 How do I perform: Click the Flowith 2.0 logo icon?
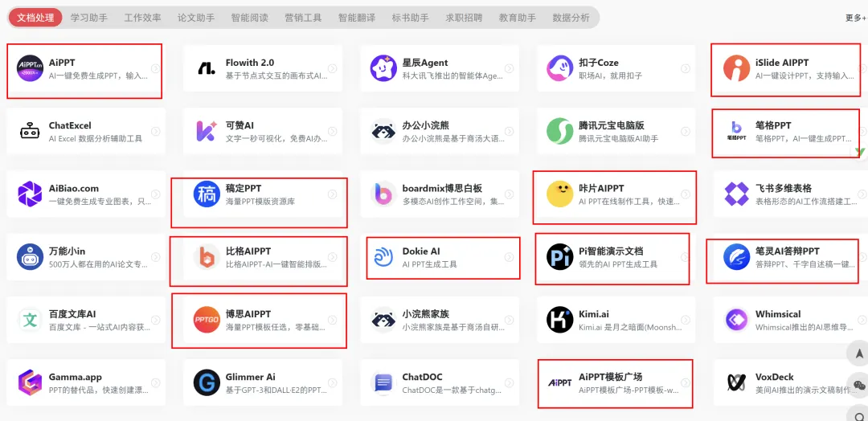click(207, 68)
